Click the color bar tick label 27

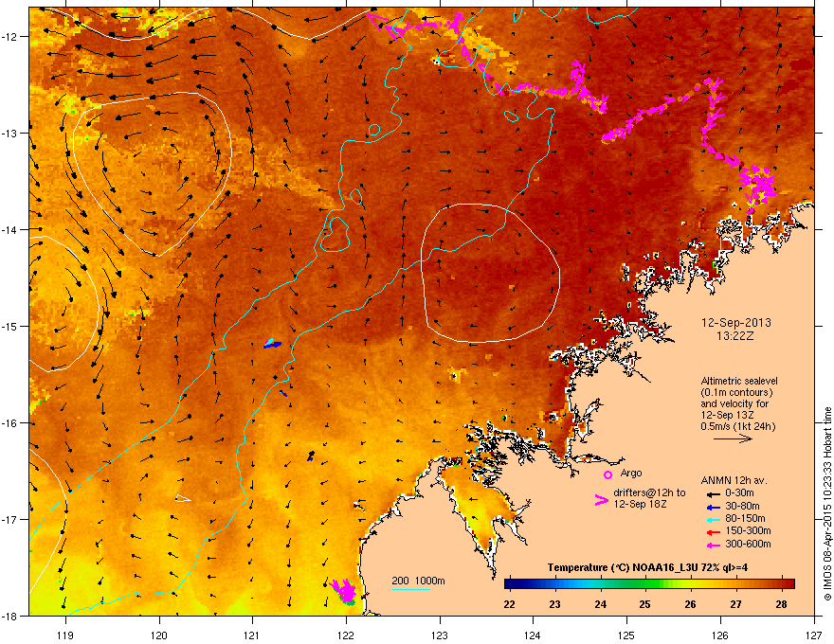[x=735, y=604]
